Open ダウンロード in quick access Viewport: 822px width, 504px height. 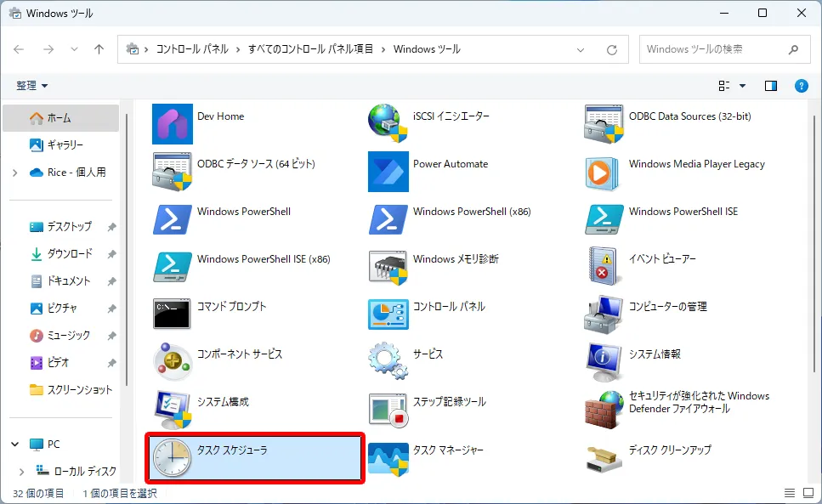(61, 254)
